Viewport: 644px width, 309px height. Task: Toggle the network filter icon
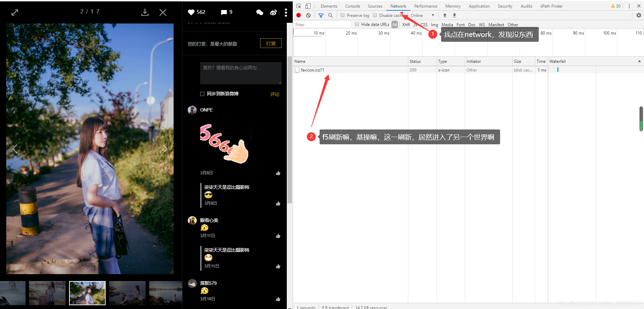coord(321,15)
